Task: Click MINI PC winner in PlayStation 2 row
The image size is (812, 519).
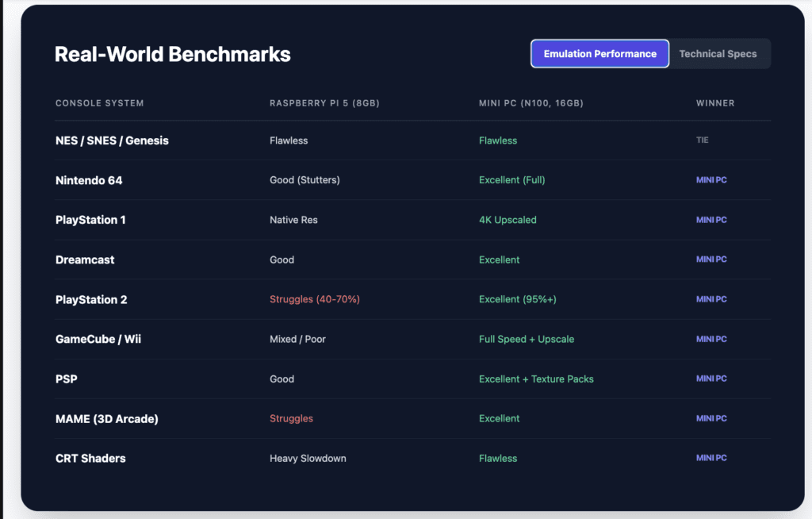Action: (711, 299)
